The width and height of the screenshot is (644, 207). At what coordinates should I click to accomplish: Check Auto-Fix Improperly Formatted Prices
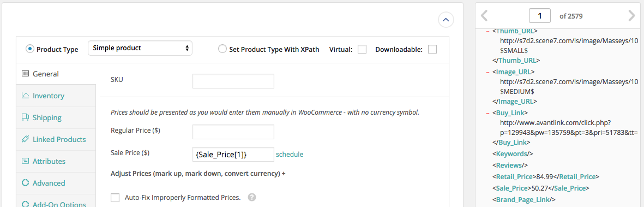coord(116,198)
